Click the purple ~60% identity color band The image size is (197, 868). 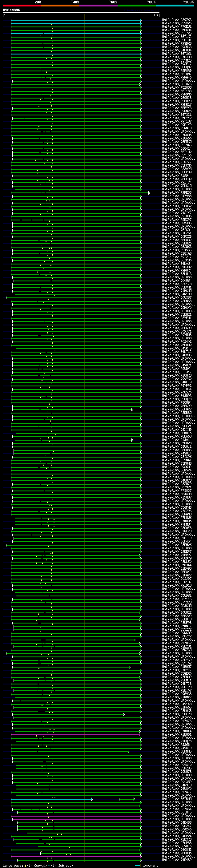tap(99, 6)
